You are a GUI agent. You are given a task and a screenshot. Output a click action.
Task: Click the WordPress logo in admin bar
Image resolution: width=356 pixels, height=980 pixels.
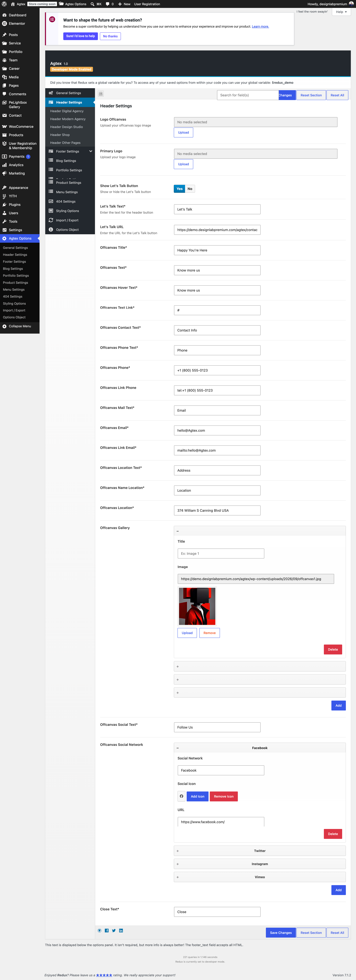(4, 4)
